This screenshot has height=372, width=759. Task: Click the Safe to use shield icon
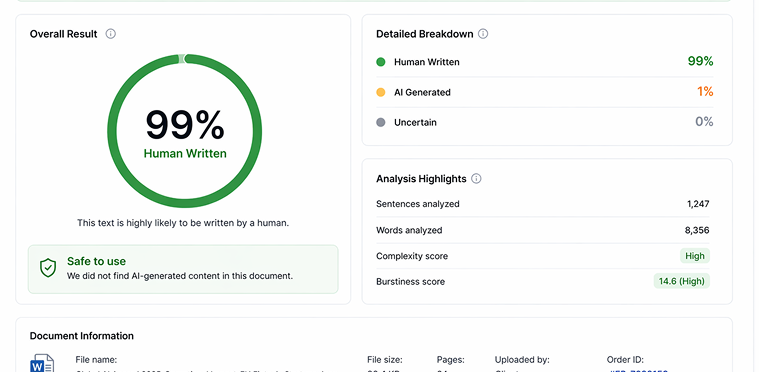(x=48, y=268)
